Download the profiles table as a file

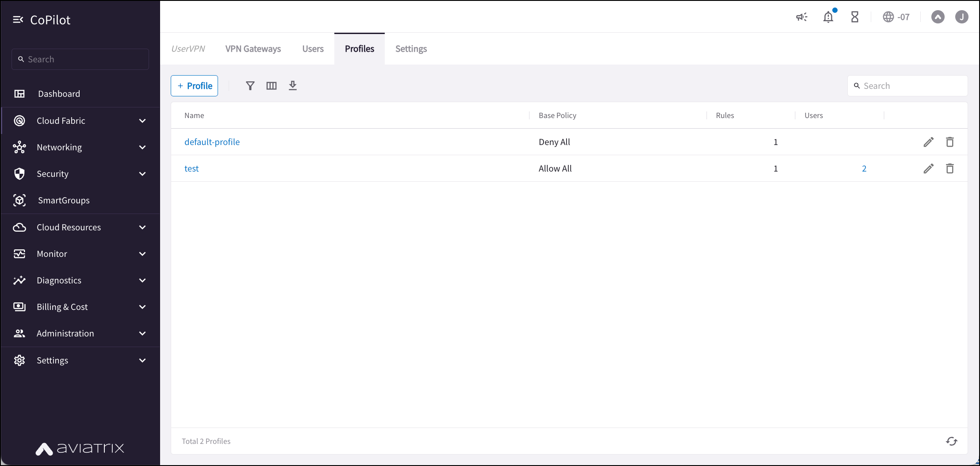tap(292, 85)
